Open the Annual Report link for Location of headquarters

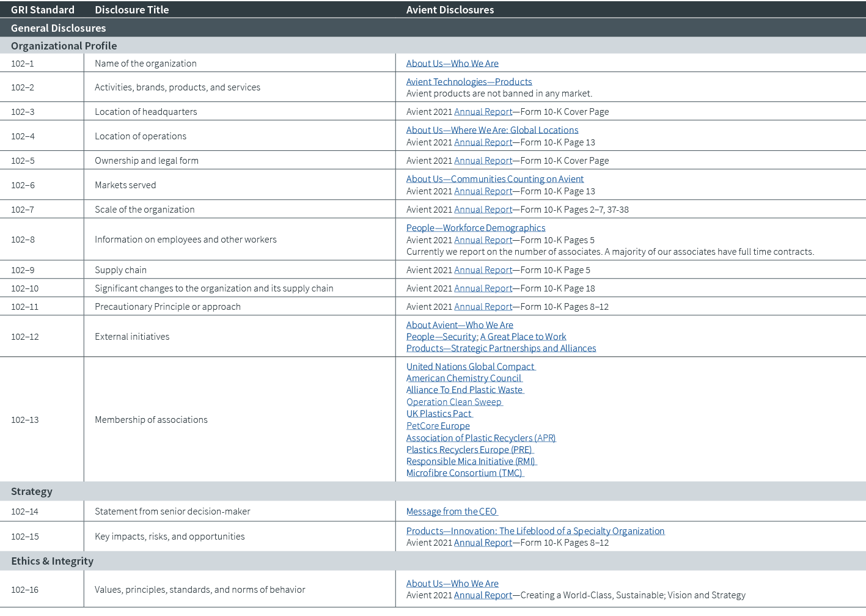pos(483,111)
